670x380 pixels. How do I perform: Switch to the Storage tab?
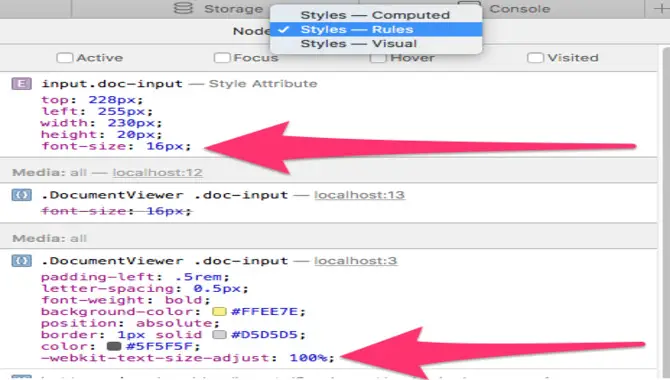pyautogui.click(x=233, y=9)
